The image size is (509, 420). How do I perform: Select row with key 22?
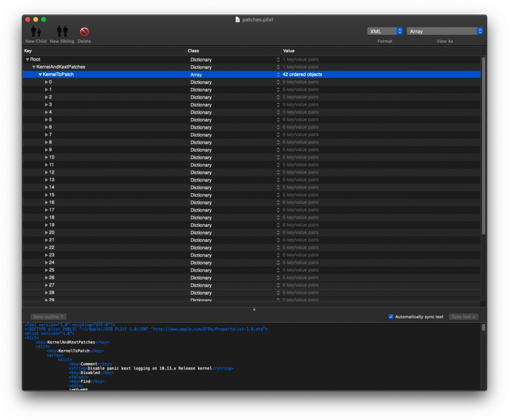251,248
